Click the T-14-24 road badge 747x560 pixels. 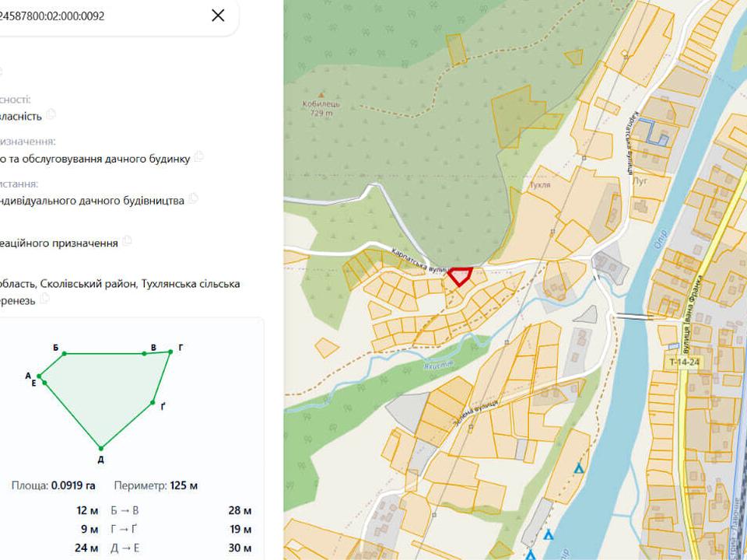(x=685, y=362)
